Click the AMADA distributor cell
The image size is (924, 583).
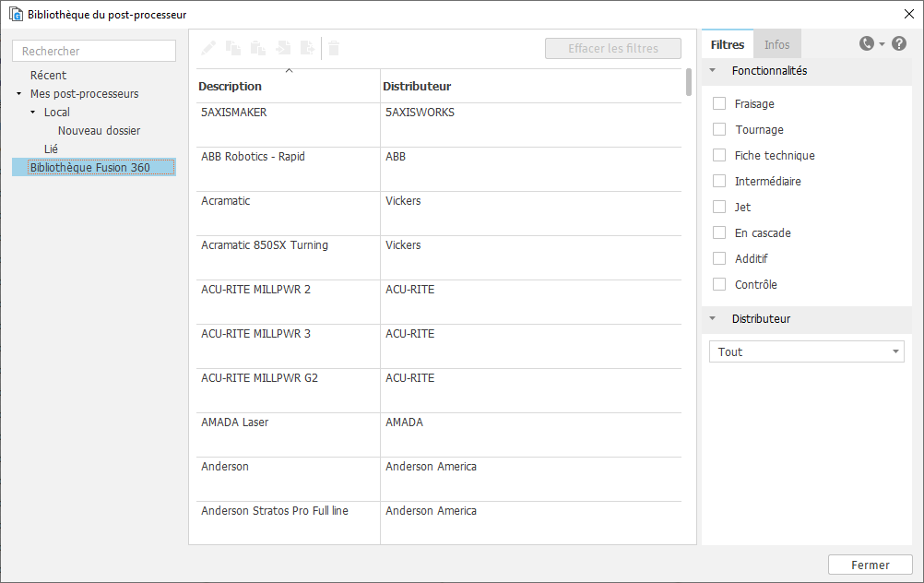coord(531,434)
